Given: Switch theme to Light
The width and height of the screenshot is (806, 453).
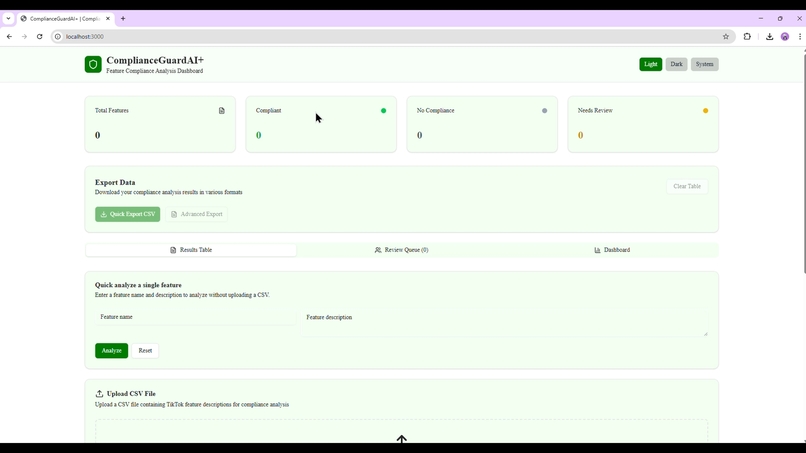Looking at the screenshot, I should tap(650, 64).
